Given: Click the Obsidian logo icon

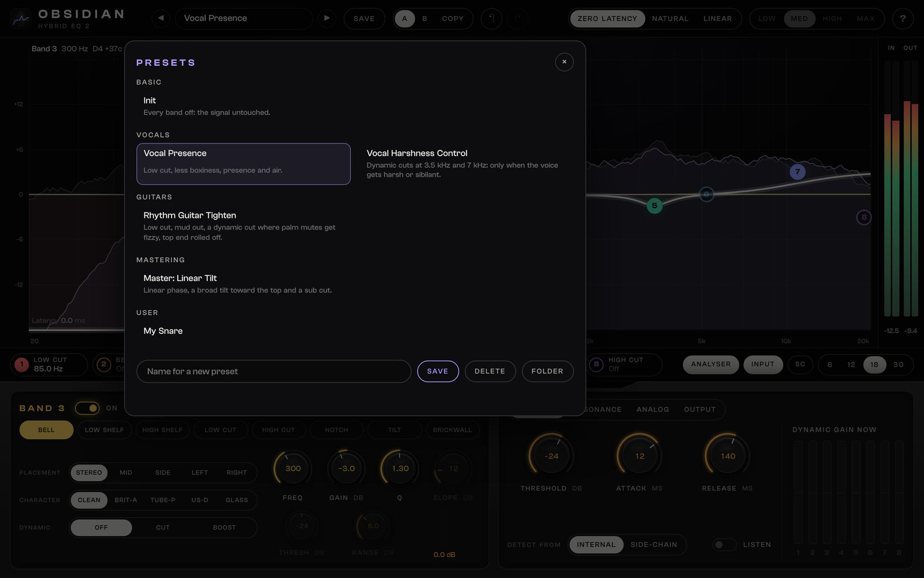Looking at the screenshot, I should [21, 18].
